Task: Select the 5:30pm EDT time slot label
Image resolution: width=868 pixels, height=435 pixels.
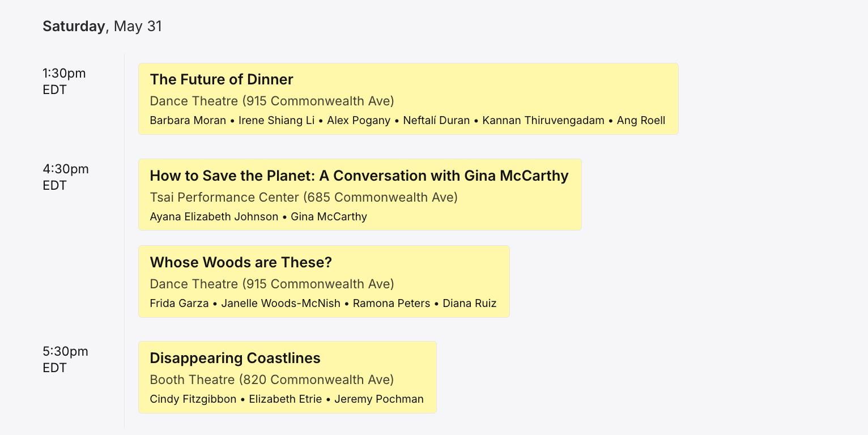Action: click(x=65, y=359)
